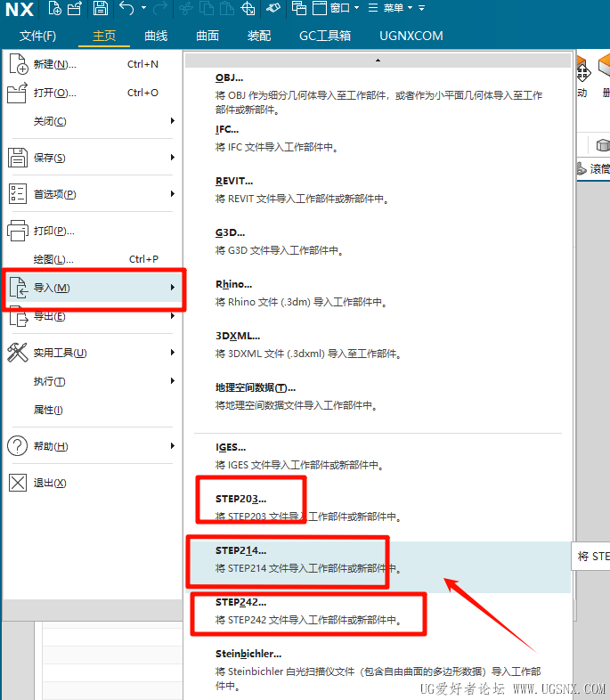This screenshot has height=700, width=610.
Task: Expand the 首选项(P) submenu
Action: click(x=93, y=194)
